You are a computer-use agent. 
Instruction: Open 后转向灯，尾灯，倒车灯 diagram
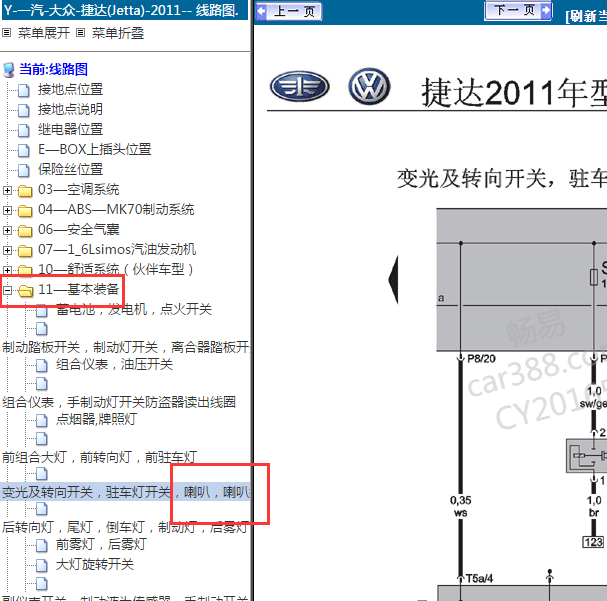pos(125,527)
